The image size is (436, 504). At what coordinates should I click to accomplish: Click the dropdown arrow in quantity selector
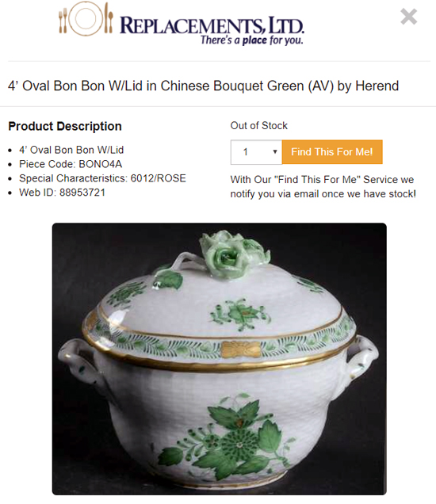(275, 151)
